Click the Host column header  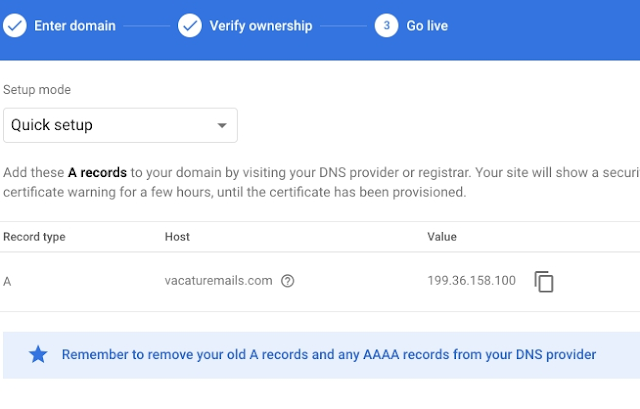177,237
